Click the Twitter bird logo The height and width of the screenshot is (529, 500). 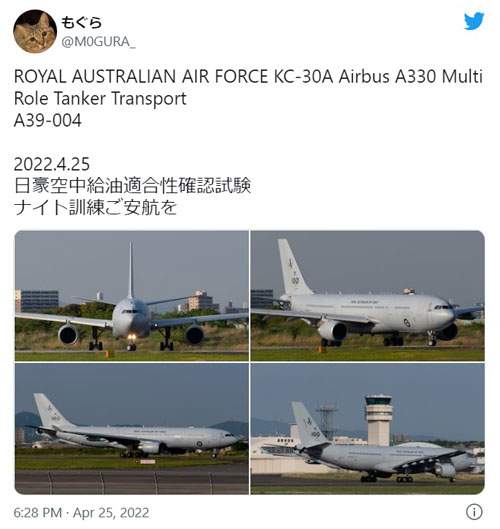(474, 21)
